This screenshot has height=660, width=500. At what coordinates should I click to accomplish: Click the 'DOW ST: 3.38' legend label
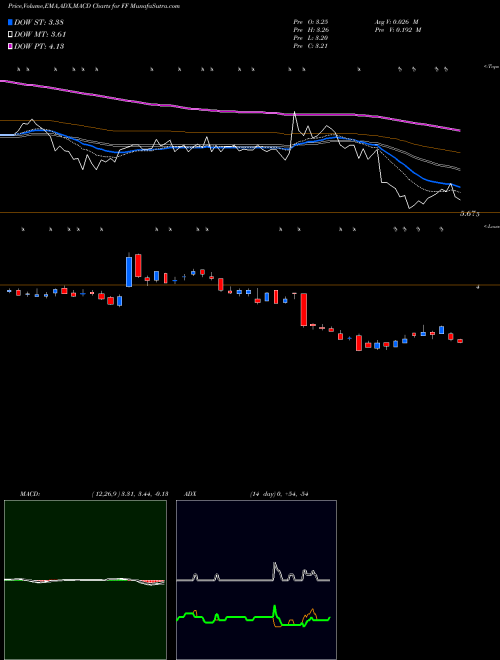(x=39, y=22)
